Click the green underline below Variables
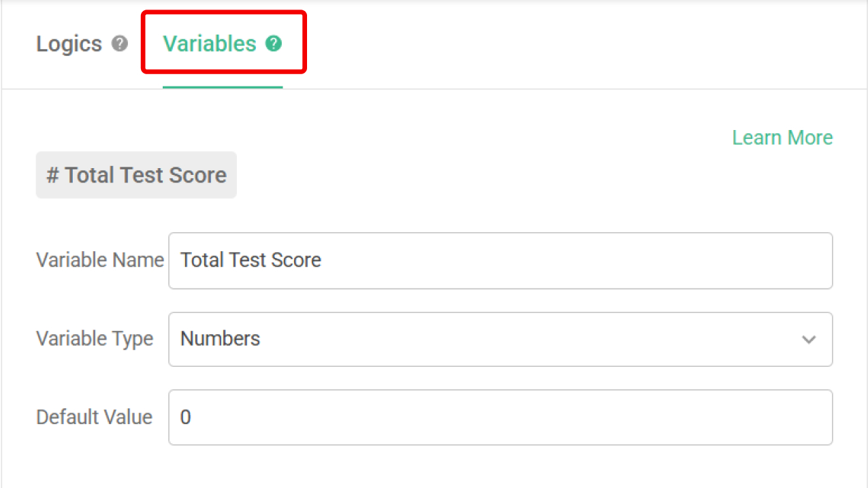The width and height of the screenshot is (868, 488). (223, 86)
